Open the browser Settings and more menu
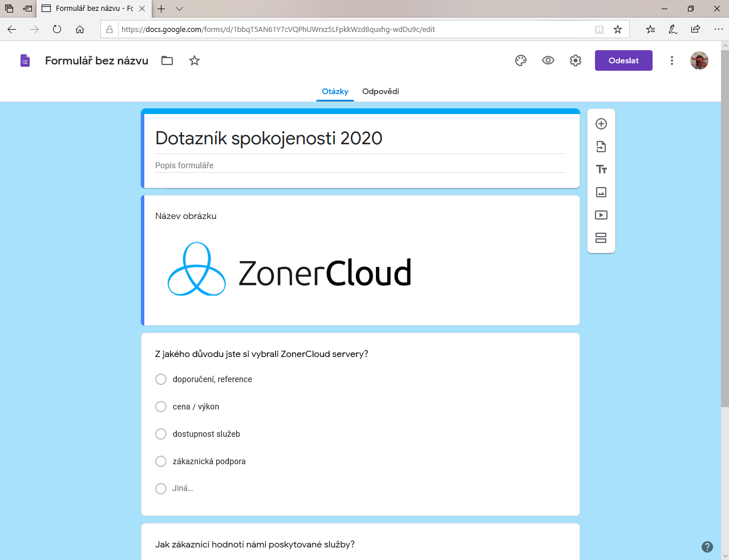This screenshot has height=560, width=729. (718, 29)
